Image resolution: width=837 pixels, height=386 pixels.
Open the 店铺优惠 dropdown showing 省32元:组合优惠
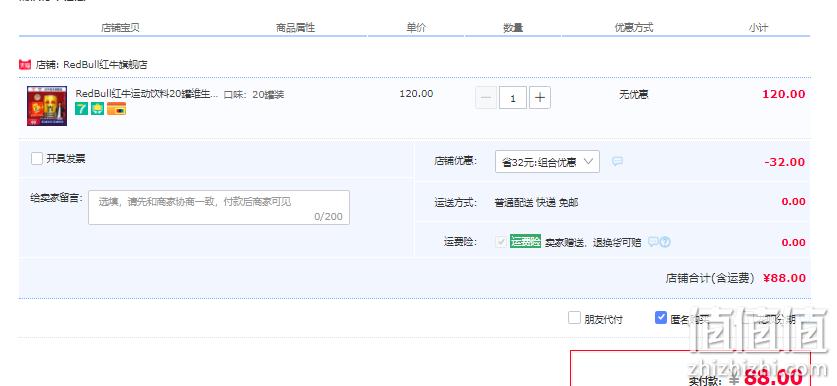(x=547, y=162)
